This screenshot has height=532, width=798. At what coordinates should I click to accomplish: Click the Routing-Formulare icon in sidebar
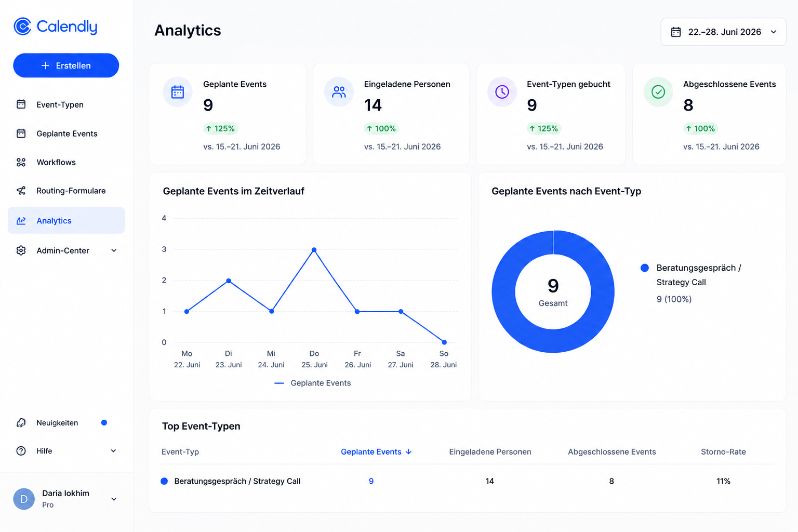(x=21, y=191)
